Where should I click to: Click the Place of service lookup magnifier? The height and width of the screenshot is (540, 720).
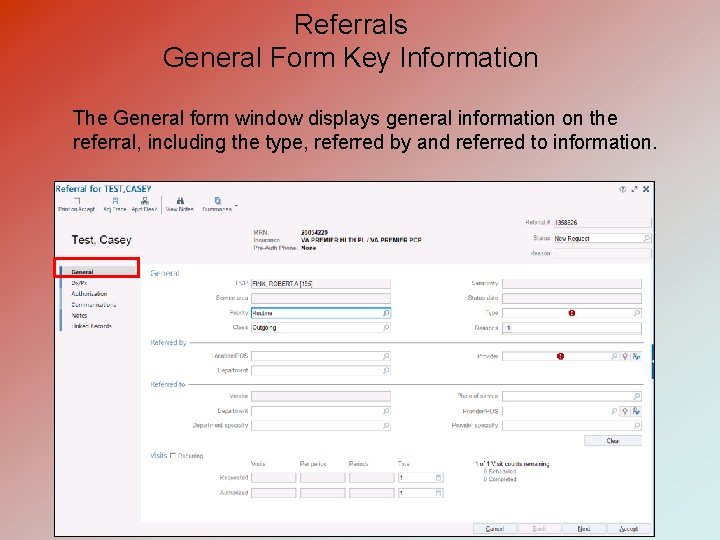[636, 396]
